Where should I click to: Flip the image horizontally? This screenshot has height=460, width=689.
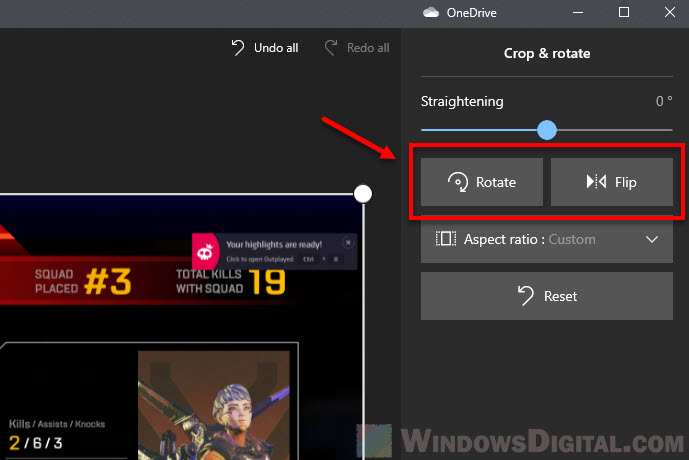(x=612, y=182)
